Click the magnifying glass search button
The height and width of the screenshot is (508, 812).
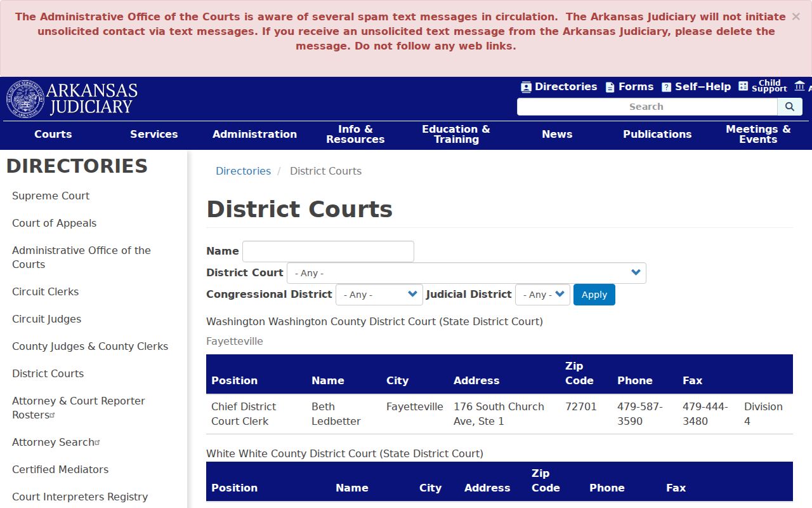[x=790, y=107]
